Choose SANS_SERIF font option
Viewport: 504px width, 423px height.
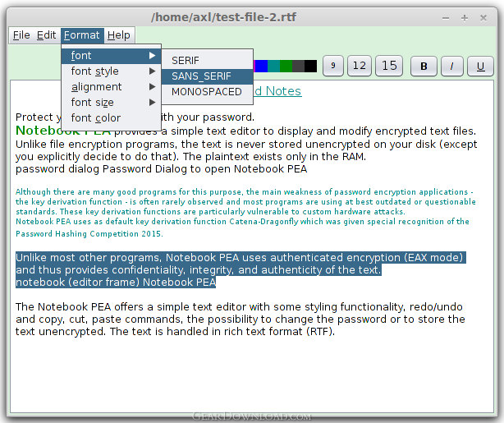pyautogui.click(x=208, y=76)
